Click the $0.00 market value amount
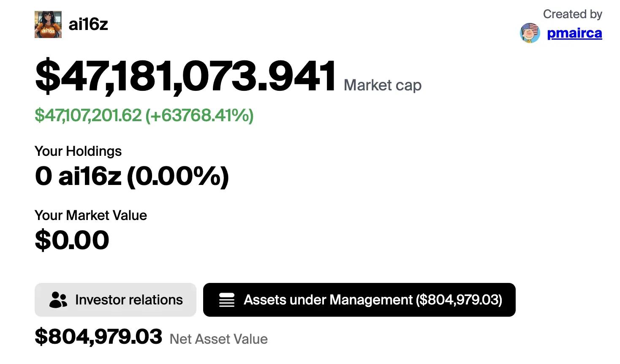 pyautogui.click(x=72, y=240)
